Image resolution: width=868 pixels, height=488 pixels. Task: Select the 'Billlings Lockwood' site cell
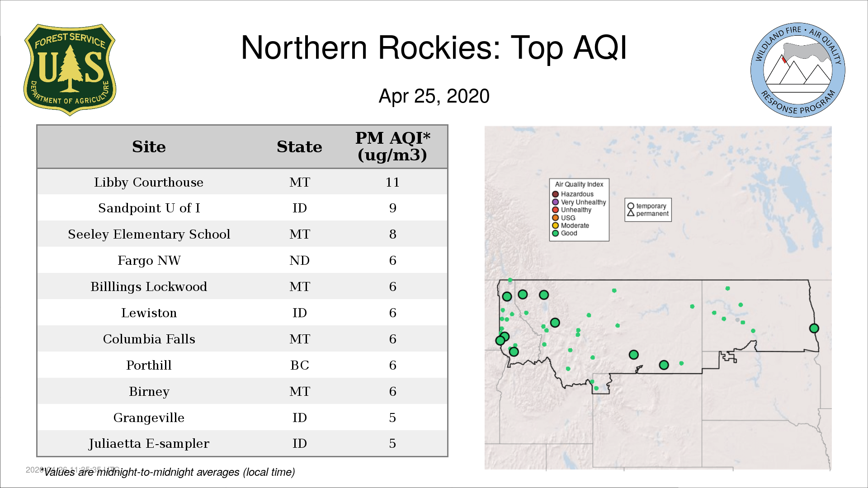[x=149, y=287]
